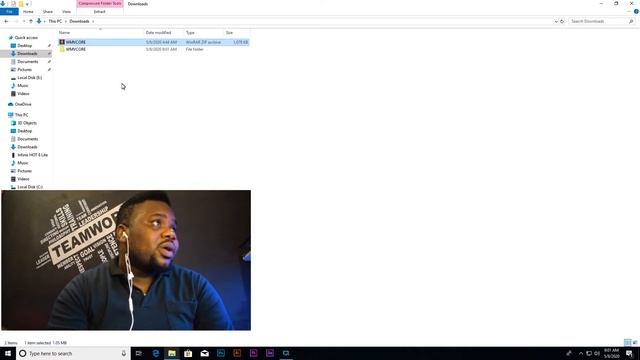640x360 pixels.
Task: Open Microsoft Store from the taskbar
Action: 188,353
